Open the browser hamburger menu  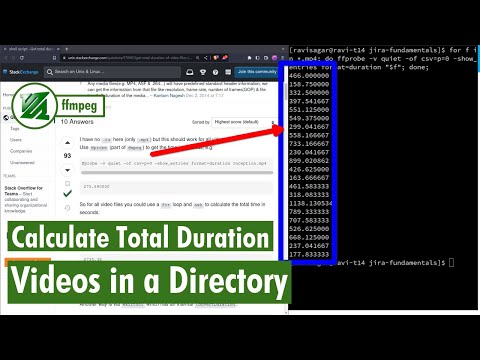pyautogui.click(x=283, y=58)
